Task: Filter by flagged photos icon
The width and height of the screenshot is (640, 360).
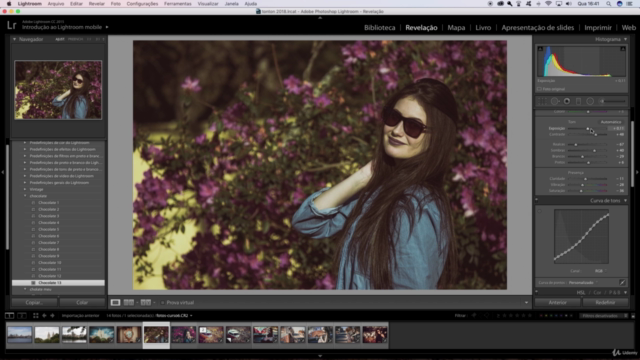Action: tap(474, 316)
